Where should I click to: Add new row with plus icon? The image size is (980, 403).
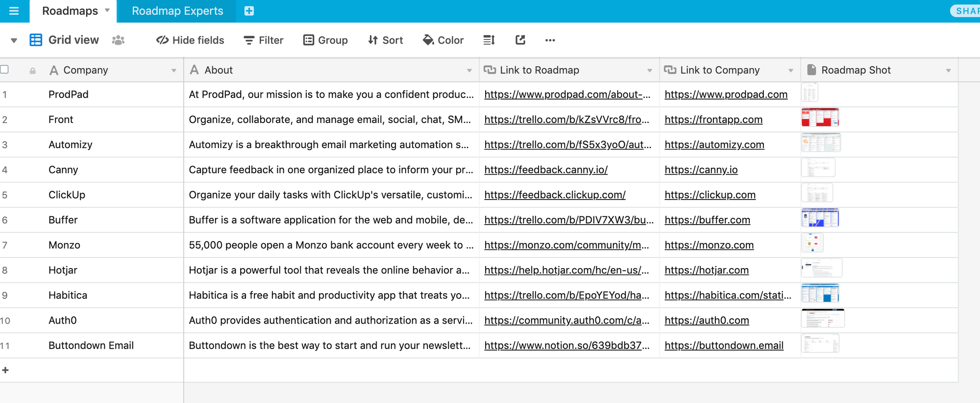[x=5, y=370]
